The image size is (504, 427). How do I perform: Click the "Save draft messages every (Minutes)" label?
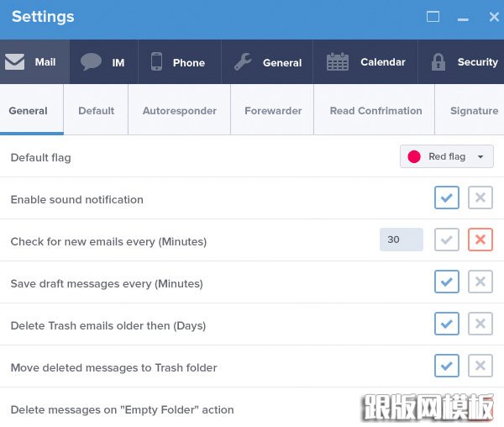[107, 283]
